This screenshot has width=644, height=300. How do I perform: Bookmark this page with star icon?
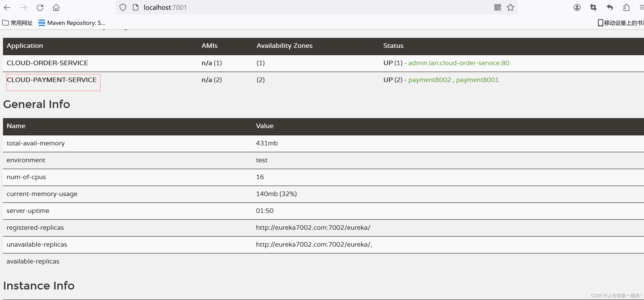coord(510,8)
